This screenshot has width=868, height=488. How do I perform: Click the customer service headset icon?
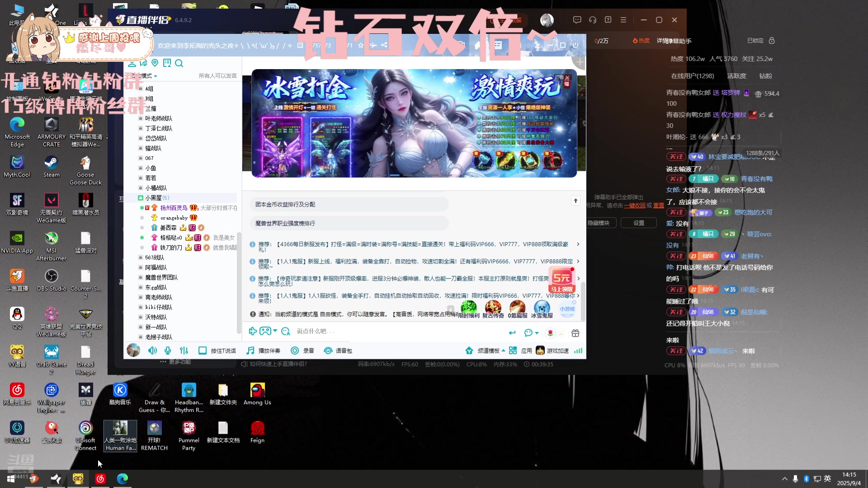click(x=593, y=20)
